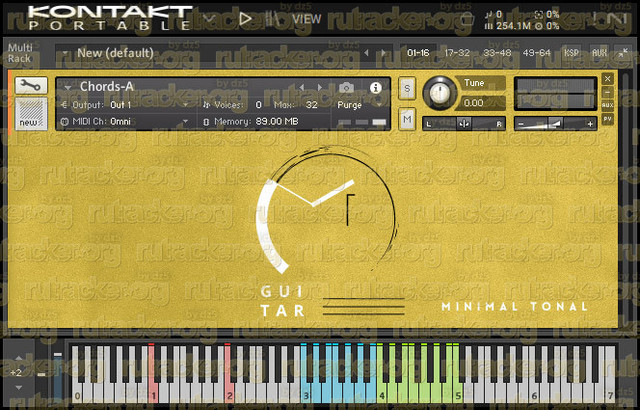Mute the Chords-A instrument
Screen dimensions: 640x410
407,119
